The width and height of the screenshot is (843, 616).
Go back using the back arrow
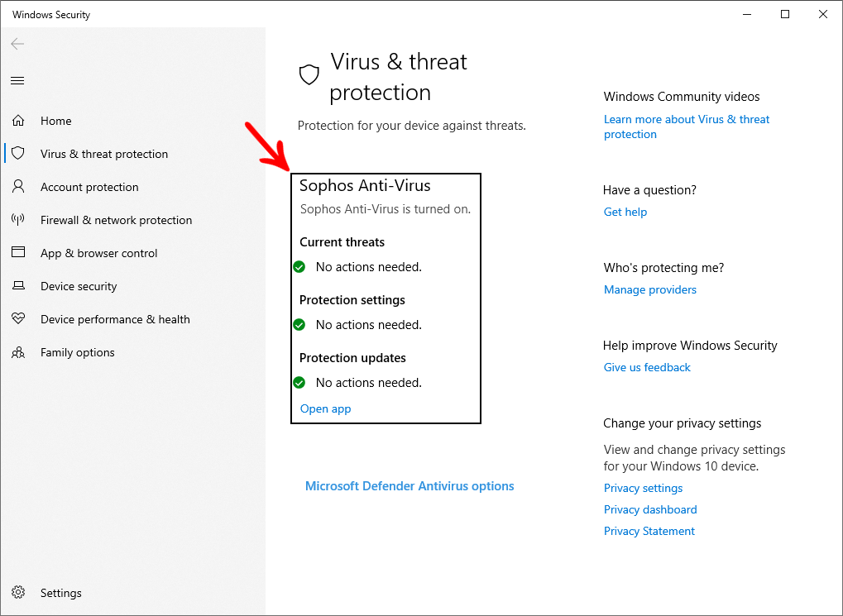pos(17,44)
